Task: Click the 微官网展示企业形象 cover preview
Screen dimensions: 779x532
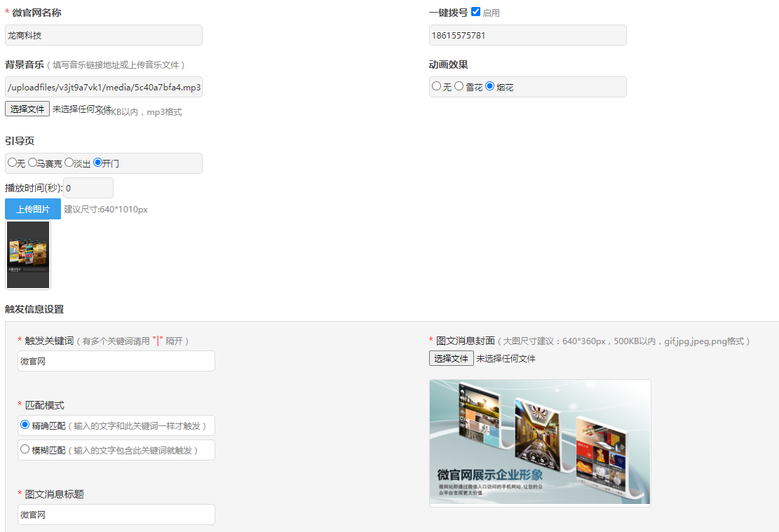Action: (x=539, y=442)
